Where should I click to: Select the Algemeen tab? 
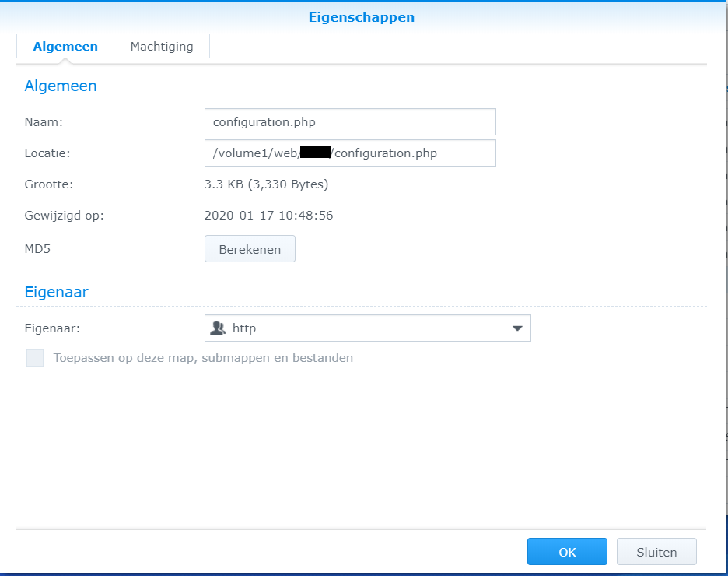coord(65,47)
